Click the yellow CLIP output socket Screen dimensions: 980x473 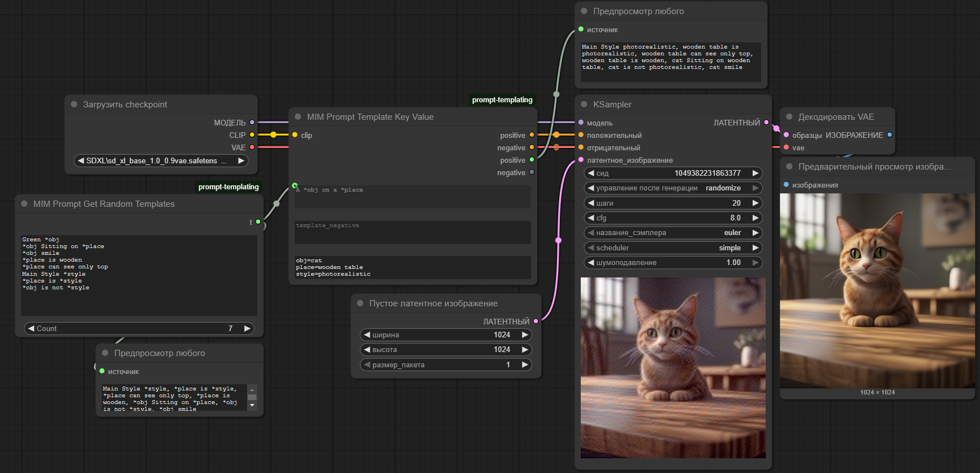coord(252,135)
